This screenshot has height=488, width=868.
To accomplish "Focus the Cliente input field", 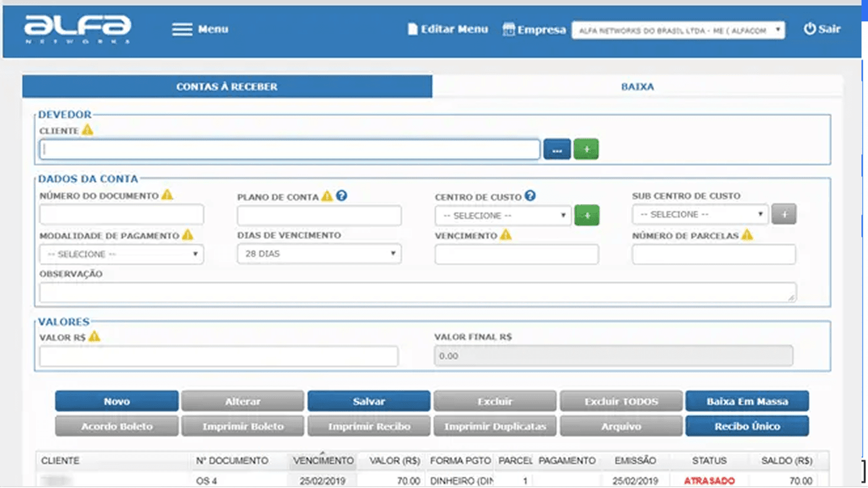I will 290,150.
